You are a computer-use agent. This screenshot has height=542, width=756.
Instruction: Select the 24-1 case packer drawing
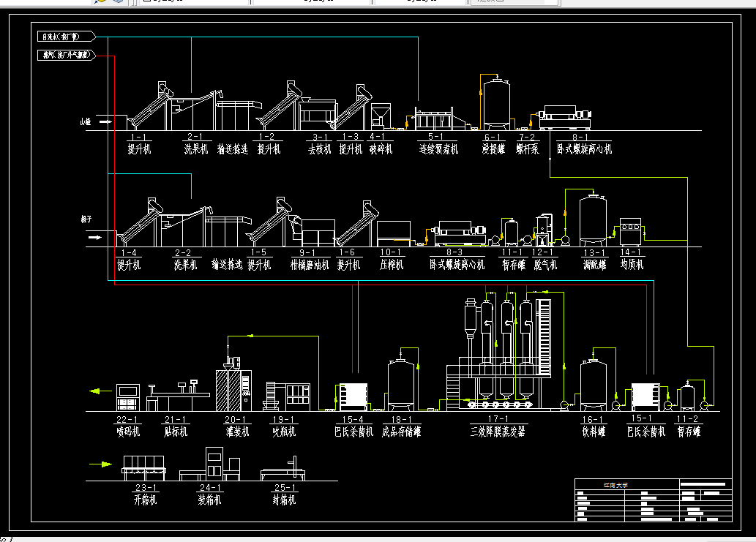pyautogui.click(x=210, y=464)
